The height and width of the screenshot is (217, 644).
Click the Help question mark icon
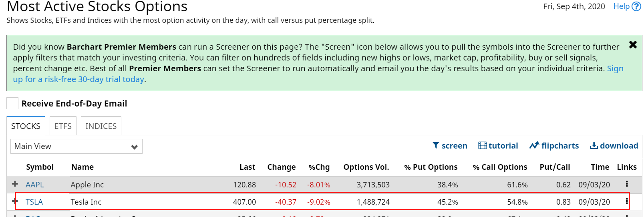click(x=636, y=7)
